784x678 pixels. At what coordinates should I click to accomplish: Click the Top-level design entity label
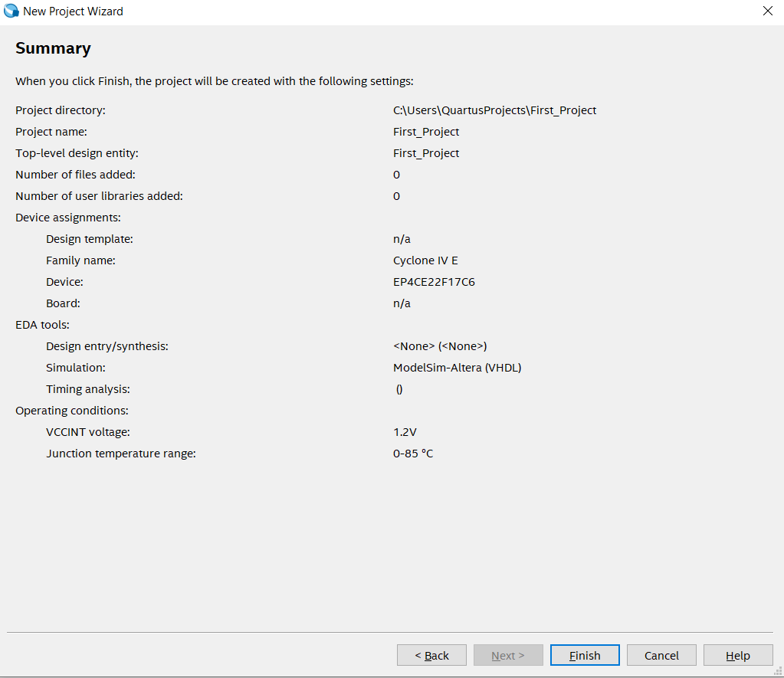coord(77,153)
